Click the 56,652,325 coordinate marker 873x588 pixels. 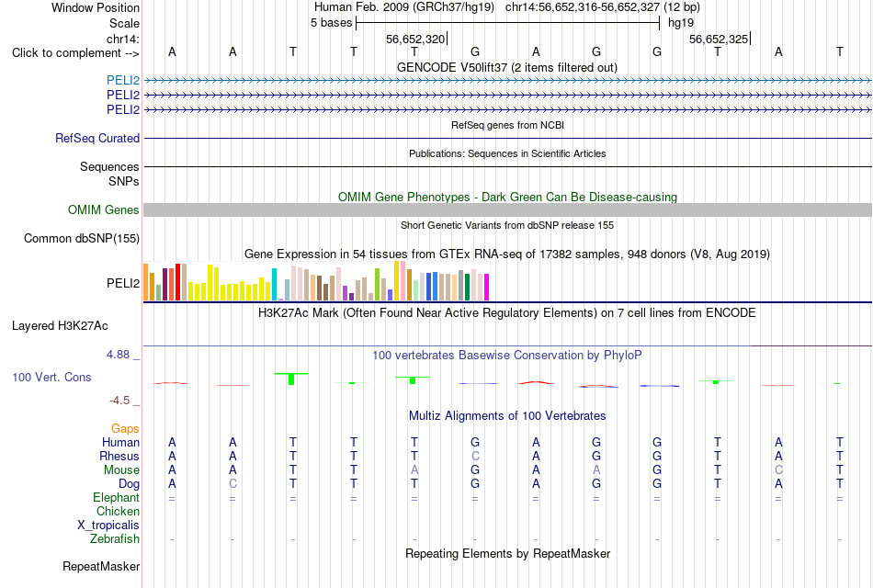(x=719, y=39)
